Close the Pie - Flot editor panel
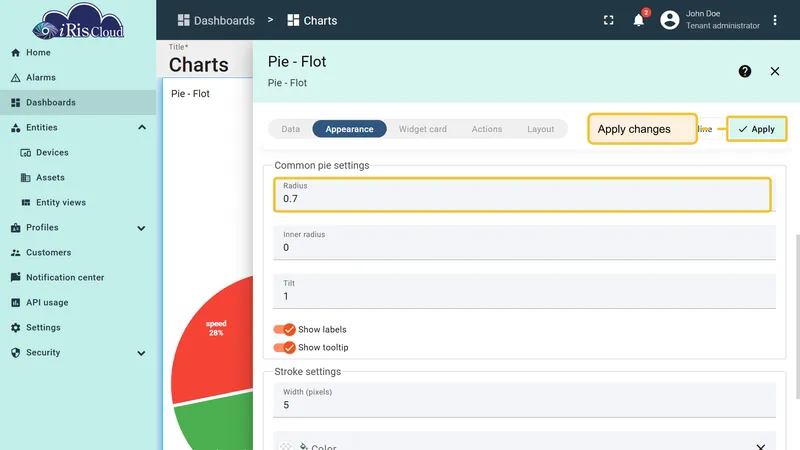The image size is (800, 450). 775,71
